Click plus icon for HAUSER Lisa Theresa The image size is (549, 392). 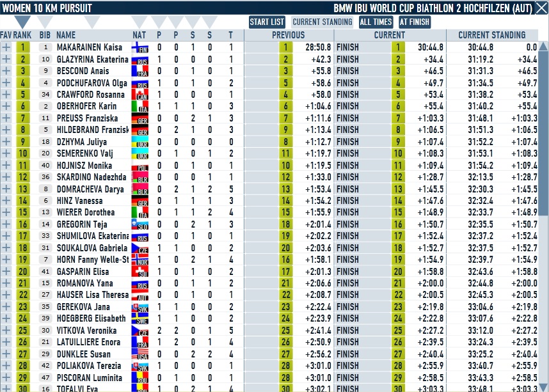click(x=6, y=295)
